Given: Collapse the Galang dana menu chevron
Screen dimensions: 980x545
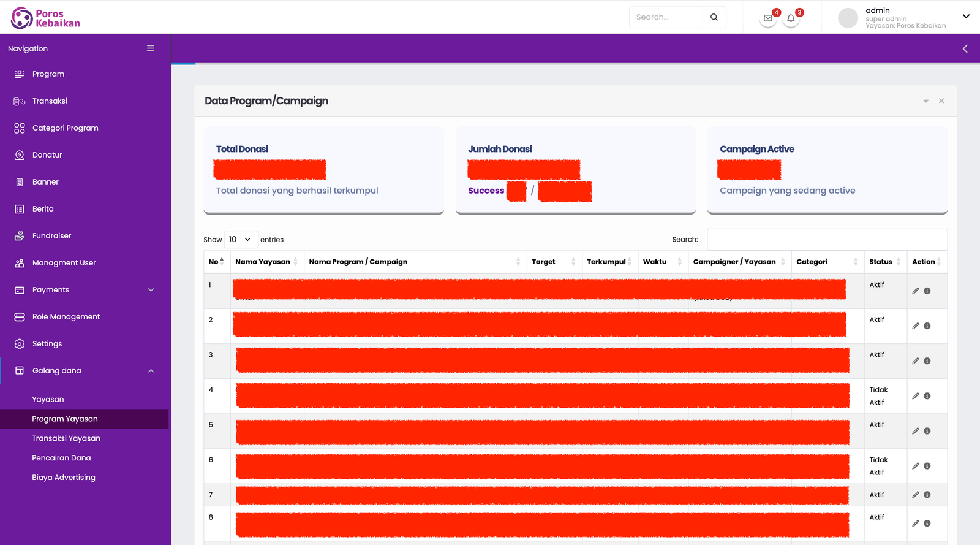Looking at the screenshot, I should 151,371.
